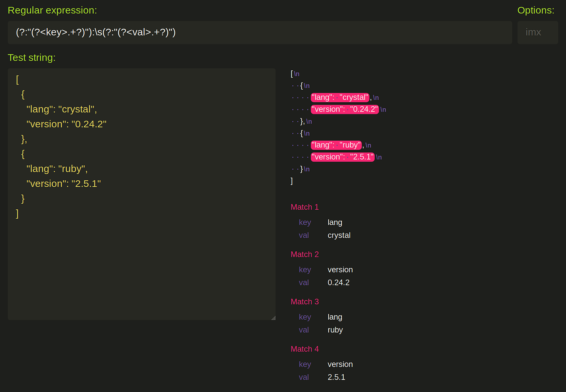The image size is (566, 392).
Task: Select the highlighted crystal match
Action: pyautogui.click(x=340, y=97)
